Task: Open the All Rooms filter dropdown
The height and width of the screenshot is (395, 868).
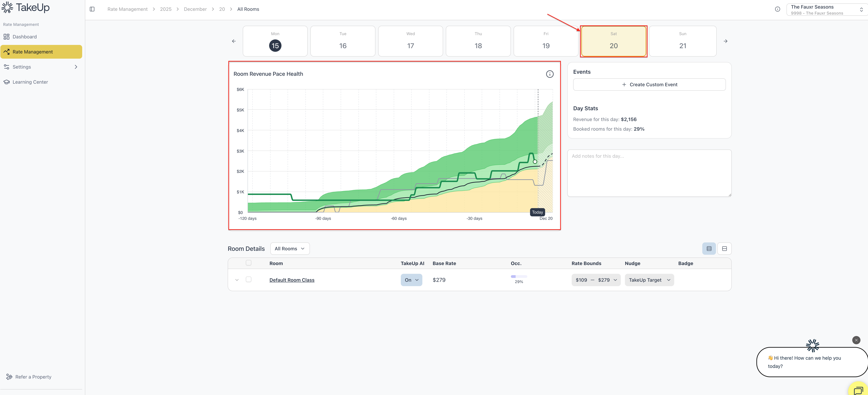Action: click(290, 249)
